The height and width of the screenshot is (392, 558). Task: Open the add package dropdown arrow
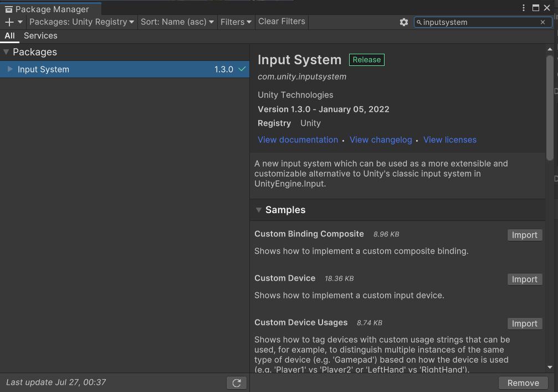(x=21, y=22)
